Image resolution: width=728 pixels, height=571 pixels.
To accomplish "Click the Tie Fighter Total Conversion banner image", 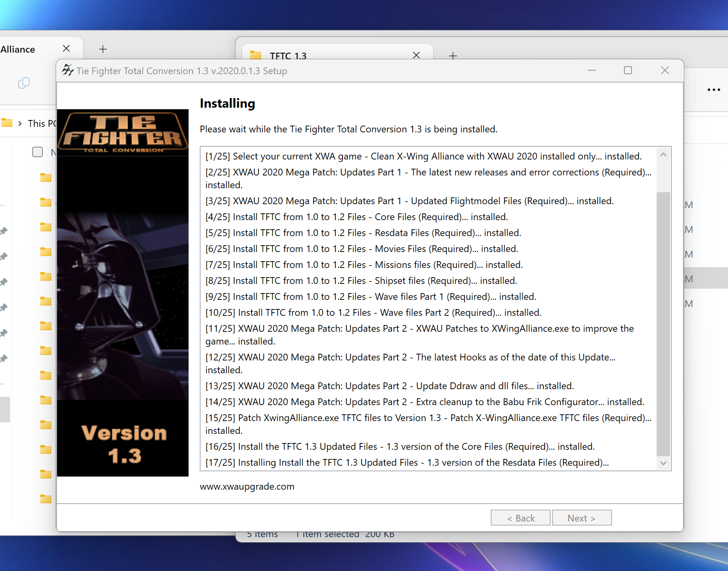I will pos(123,293).
